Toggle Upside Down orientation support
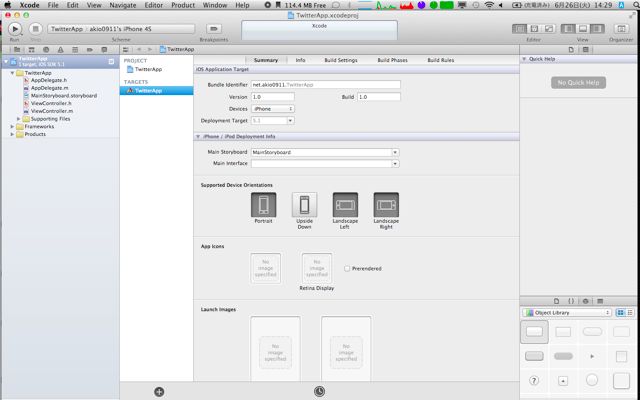 pos(304,205)
